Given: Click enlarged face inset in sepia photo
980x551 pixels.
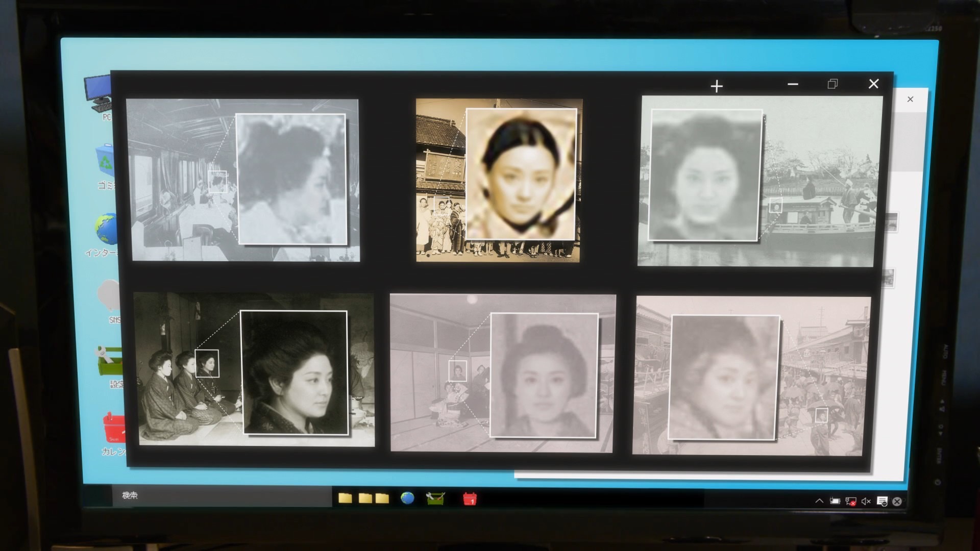Looking at the screenshot, I should click(x=521, y=173).
